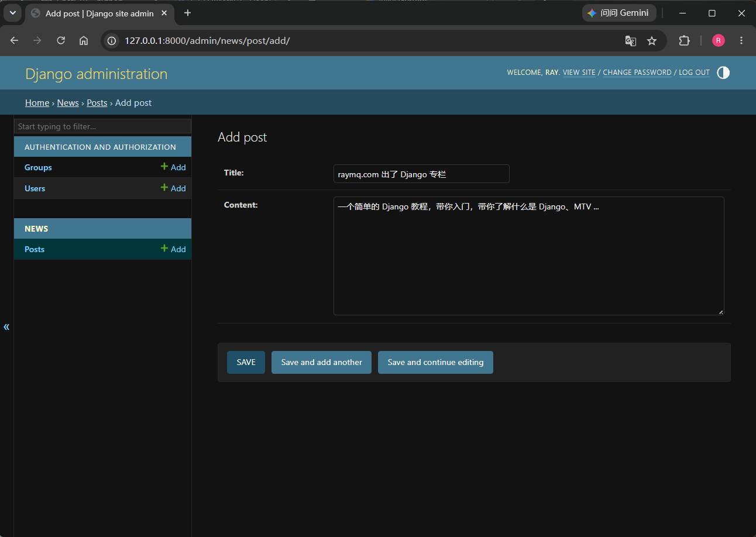Select the Add post browser tab
Screen dimensions: 756x537
(99, 13)
